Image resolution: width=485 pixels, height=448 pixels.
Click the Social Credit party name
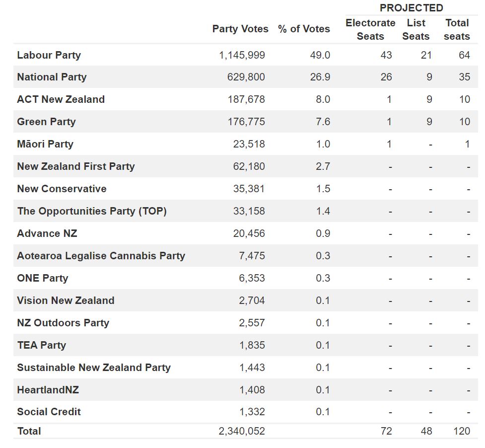(x=49, y=412)
